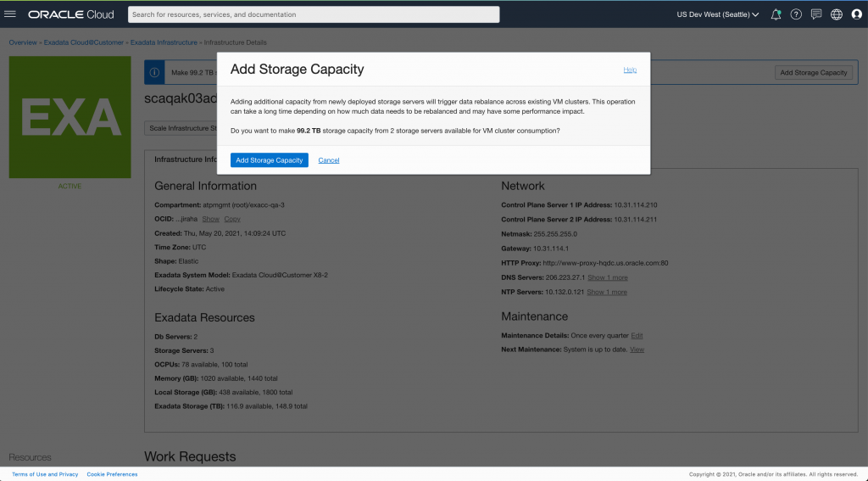Click the Control Plane Server 2 IP address 10.31.114.211
Screen dimensions: 868x481
pos(636,220)
